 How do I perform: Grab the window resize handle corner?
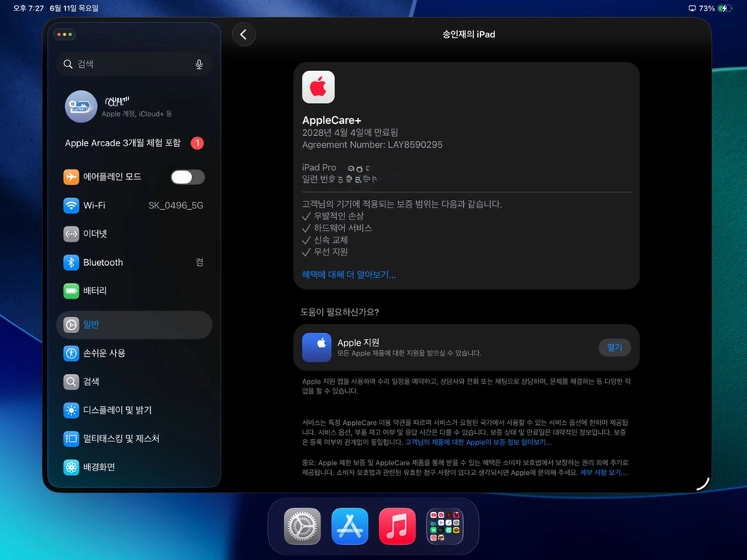pyautogui.click(x=703, y=484)
